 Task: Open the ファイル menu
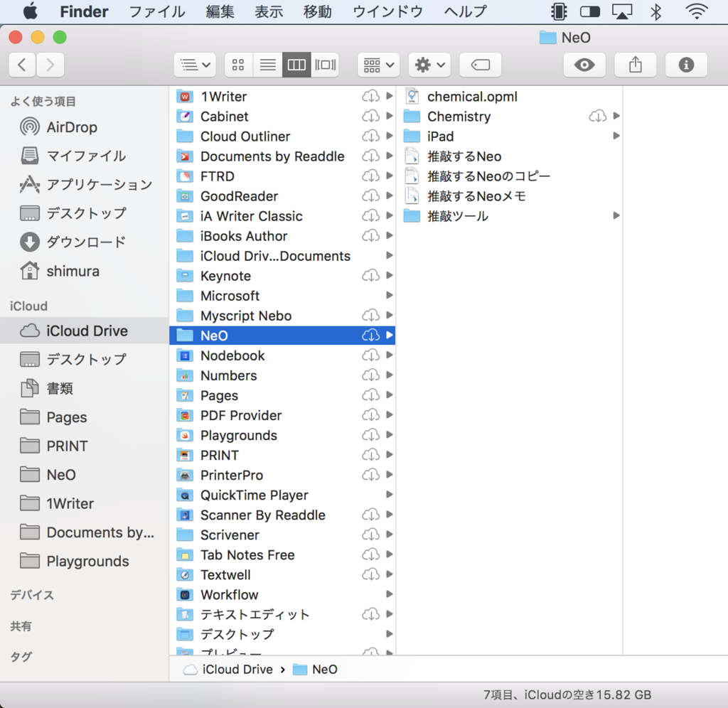pos(157,11)
